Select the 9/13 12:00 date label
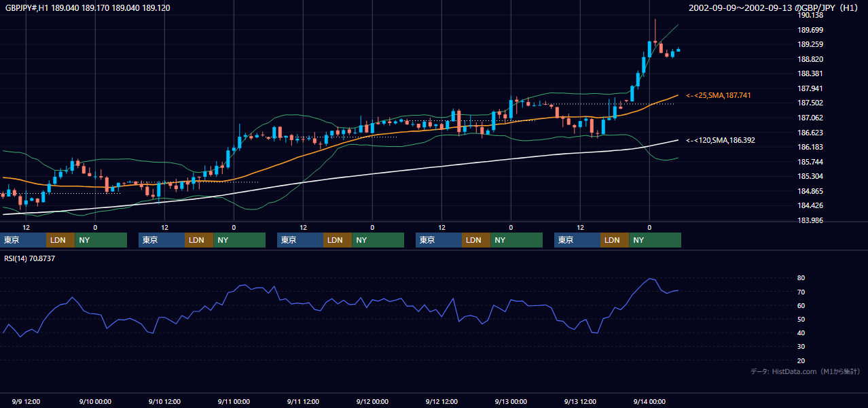Screen dimensions: 868x408 (581, 402)
